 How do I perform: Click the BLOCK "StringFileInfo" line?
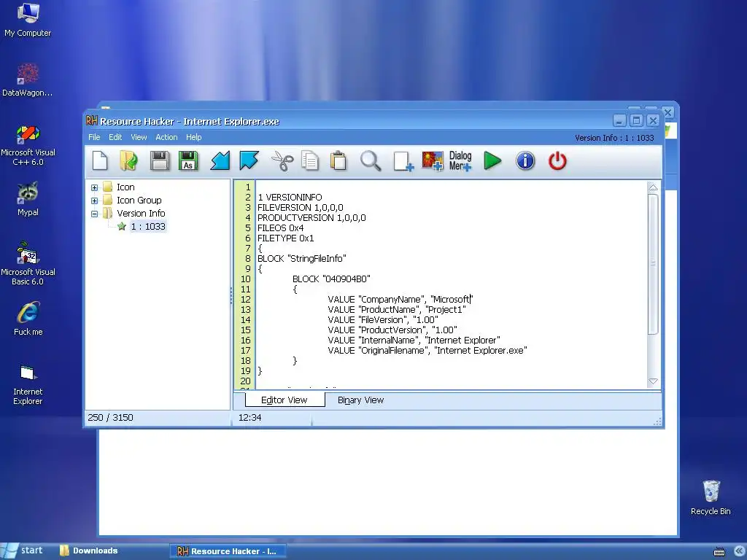pos(301,259)
